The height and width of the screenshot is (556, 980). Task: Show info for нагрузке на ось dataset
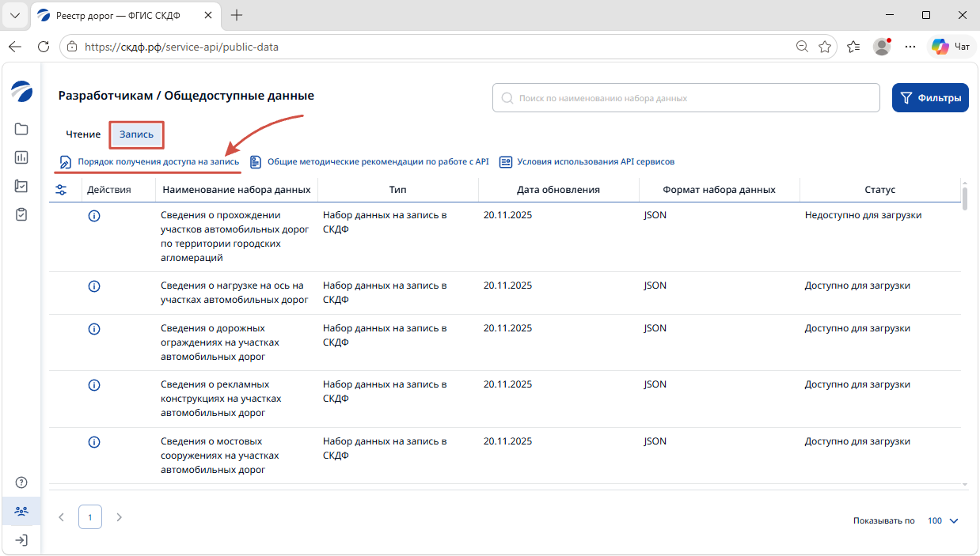tap(94, 286)
